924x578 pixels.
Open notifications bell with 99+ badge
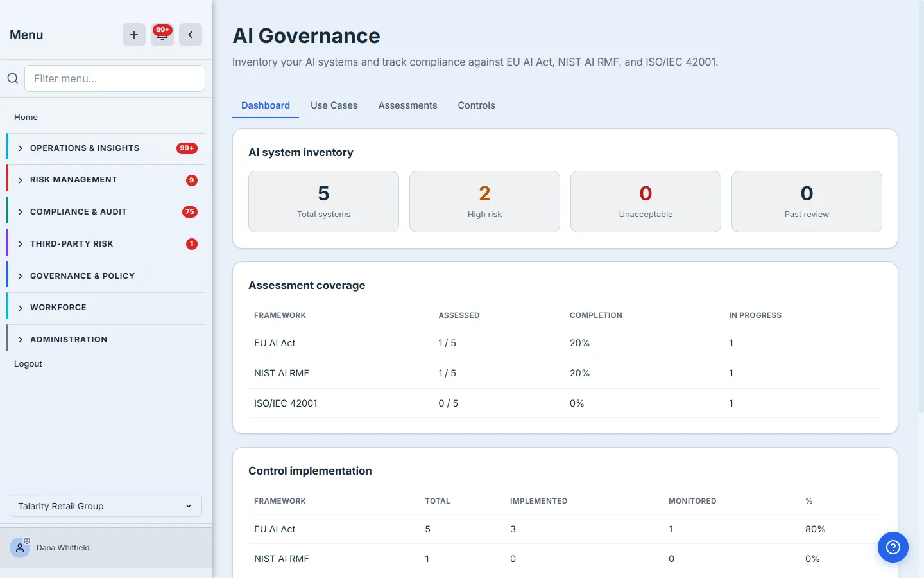coord(162,35)
